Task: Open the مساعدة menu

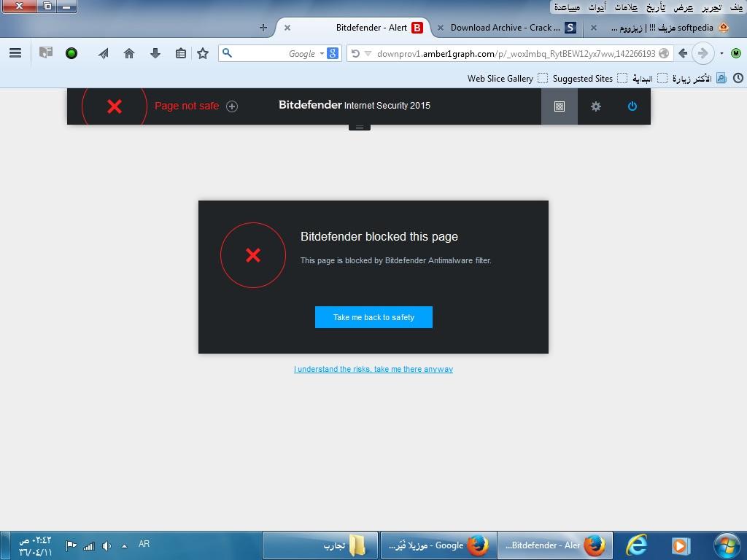Action: pyautogui.click(x=567, y=7)
